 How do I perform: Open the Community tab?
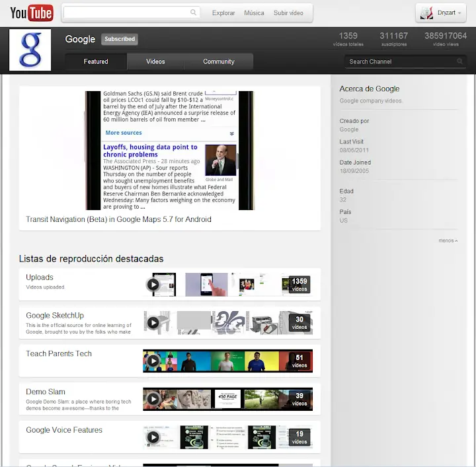(x=219, y=61)
